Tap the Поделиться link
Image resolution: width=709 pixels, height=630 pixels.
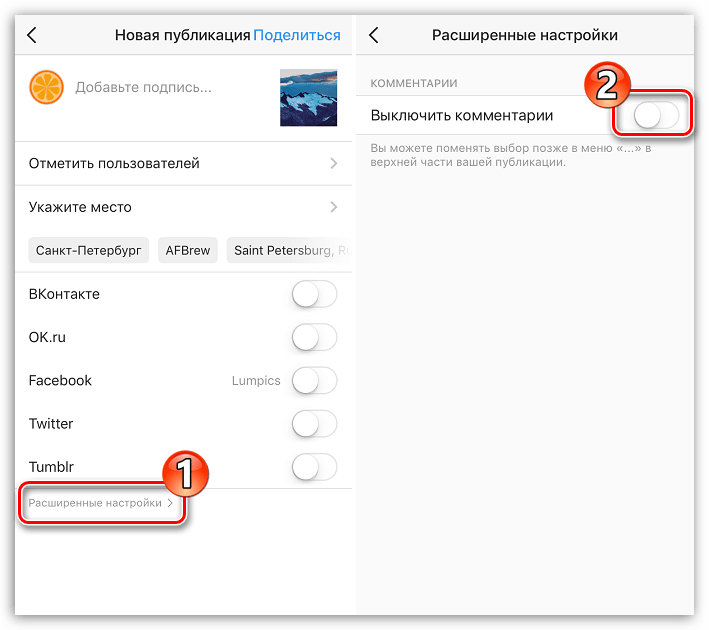tap(297, 35)
